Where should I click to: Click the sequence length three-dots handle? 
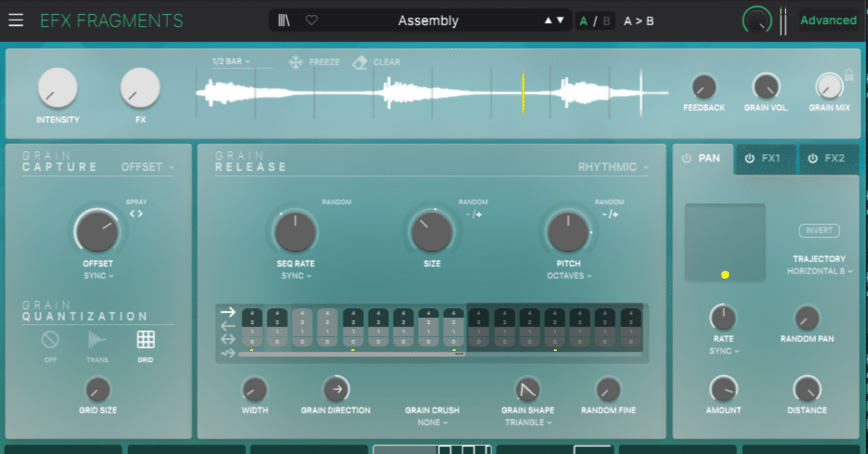pos(459,354)
